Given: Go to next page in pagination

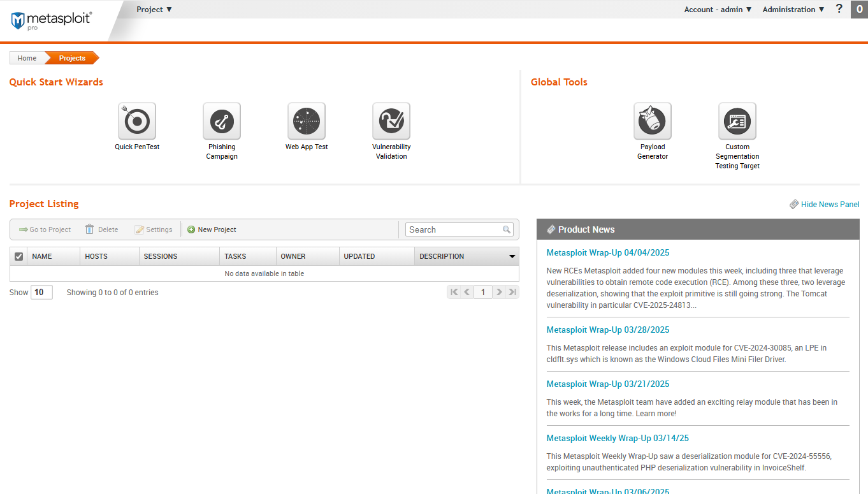Looking at the screenshot, I should click(499, 292).
